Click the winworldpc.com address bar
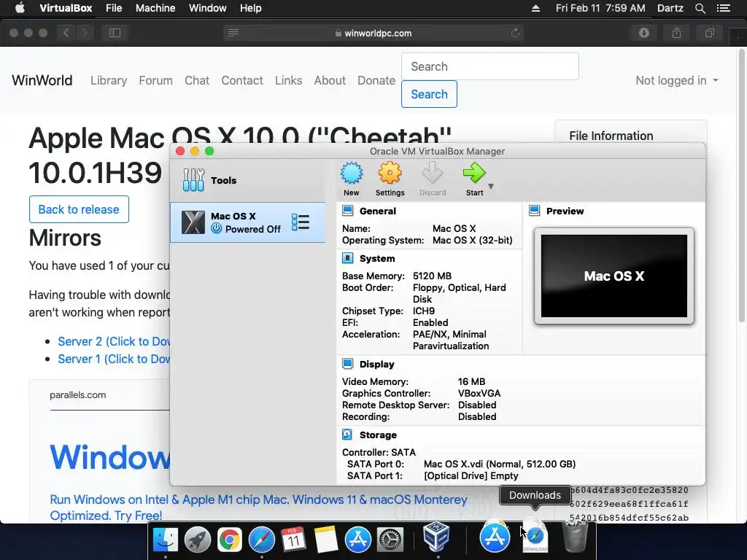 (373, 33)
